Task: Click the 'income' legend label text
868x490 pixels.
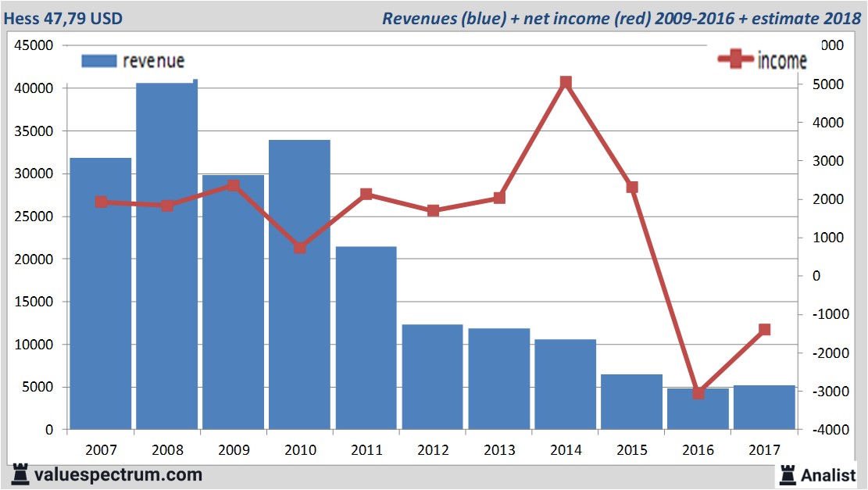Action: [782, 60]
